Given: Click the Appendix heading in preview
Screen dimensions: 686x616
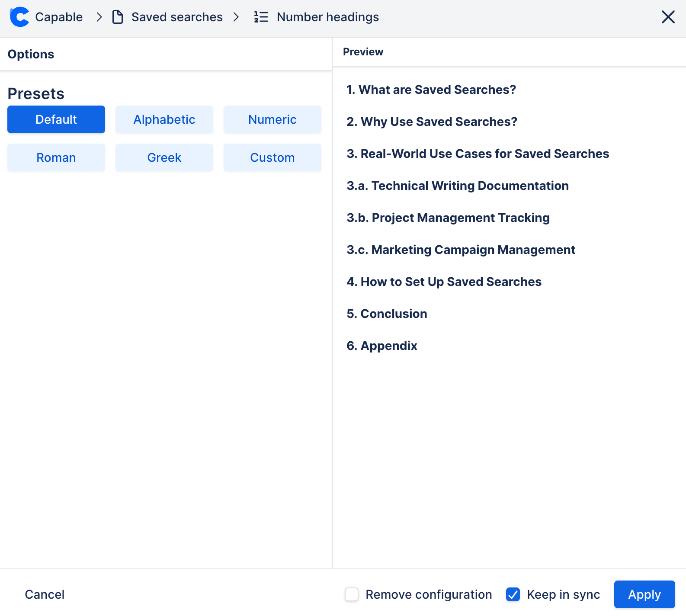Looking at the screenshot, I should (x=382, y=346).
